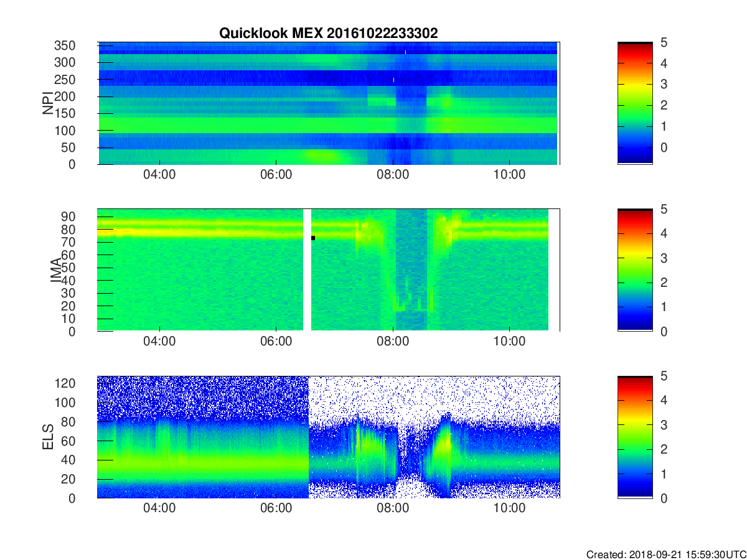Click inside the IMA spectrogram panel
This screenshot has height=560, width=747.
pyautogui.click(x=328, y=270)
